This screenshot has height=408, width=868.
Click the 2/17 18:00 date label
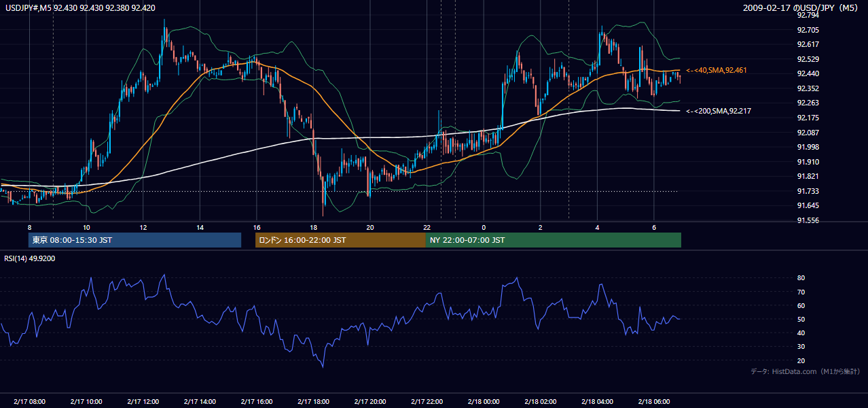pos(313,402)
